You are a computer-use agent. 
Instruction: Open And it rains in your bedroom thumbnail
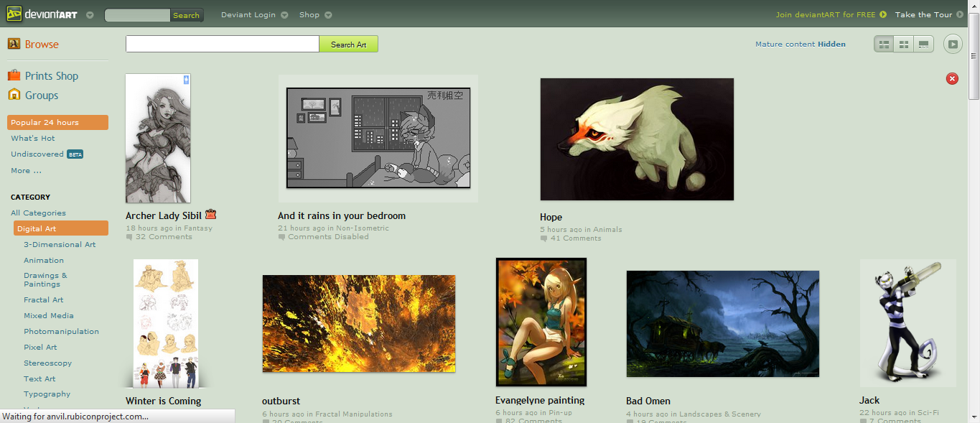(378, 138)
